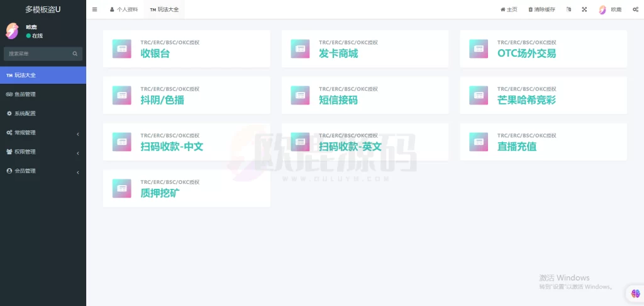This screenshot has height=306, width=644.
Task: Expand the 权限管理 submenu
Action: point(43,152)
